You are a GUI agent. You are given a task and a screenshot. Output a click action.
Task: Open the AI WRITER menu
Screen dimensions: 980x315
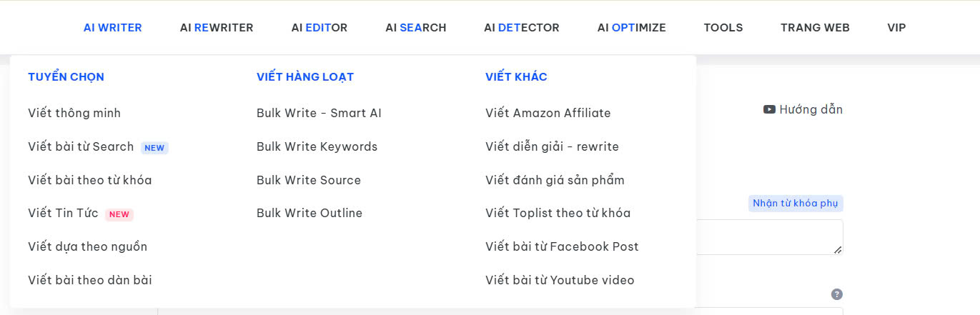[113, 28]
